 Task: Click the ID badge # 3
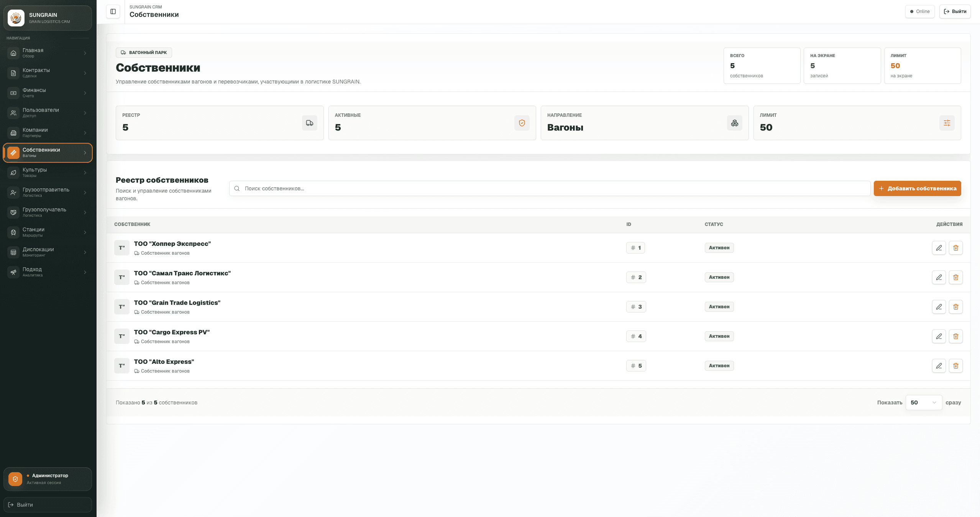point(636,307)
